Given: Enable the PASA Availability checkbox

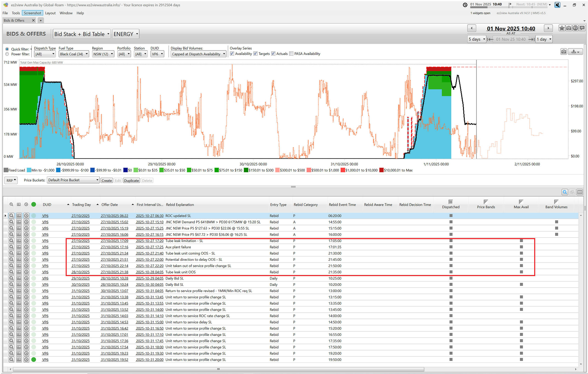Looking at the screenshot, I should click(291, 54).
